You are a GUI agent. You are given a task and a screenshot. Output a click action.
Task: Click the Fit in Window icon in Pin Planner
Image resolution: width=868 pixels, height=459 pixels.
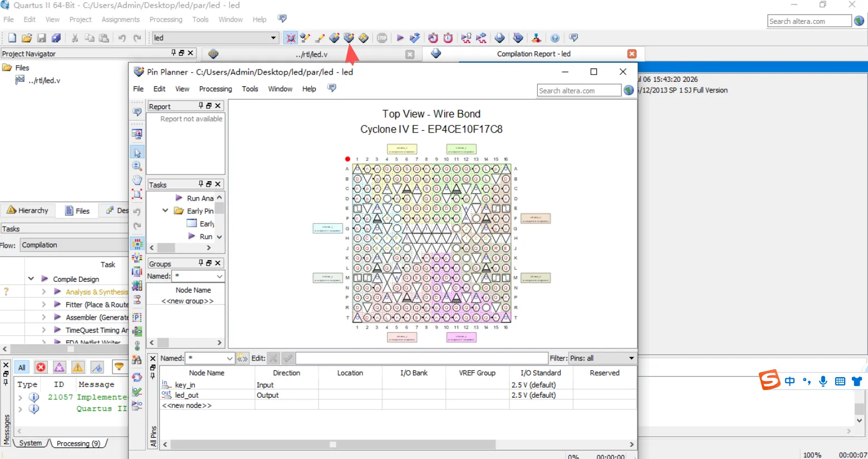tap(137, 194)
